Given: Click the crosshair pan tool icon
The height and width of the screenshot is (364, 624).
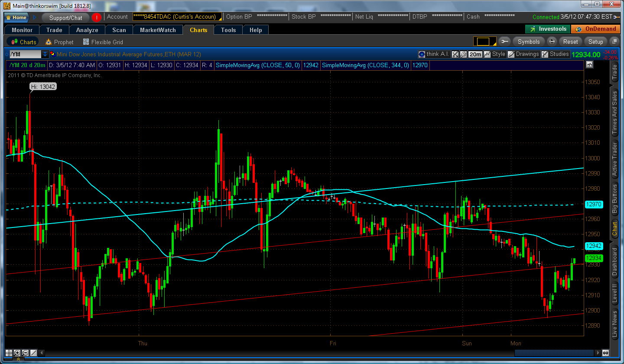Looking at the screenshot, I should (x=9, y=353).
